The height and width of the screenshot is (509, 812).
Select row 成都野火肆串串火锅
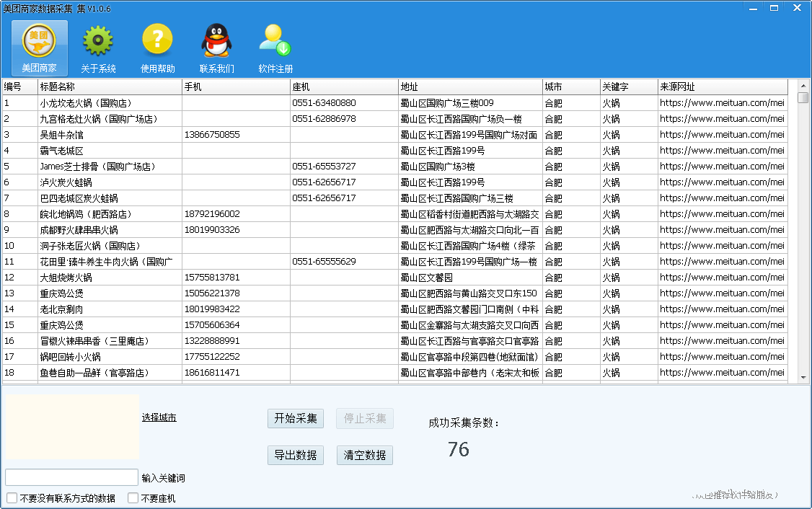point(395,230)
